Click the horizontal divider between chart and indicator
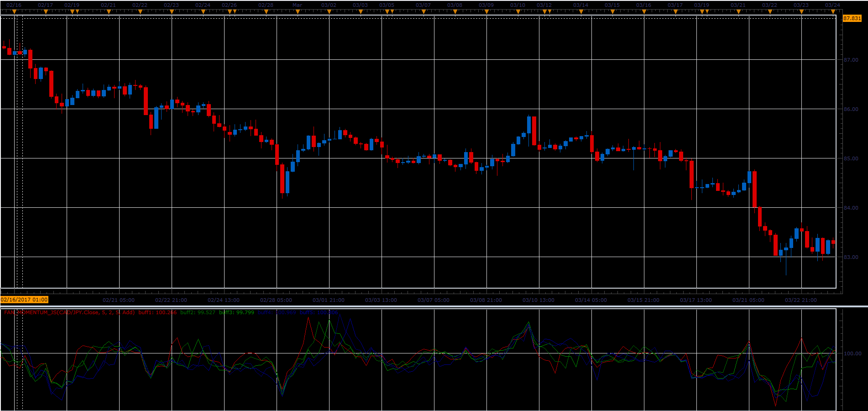 [x=434, y=306]
